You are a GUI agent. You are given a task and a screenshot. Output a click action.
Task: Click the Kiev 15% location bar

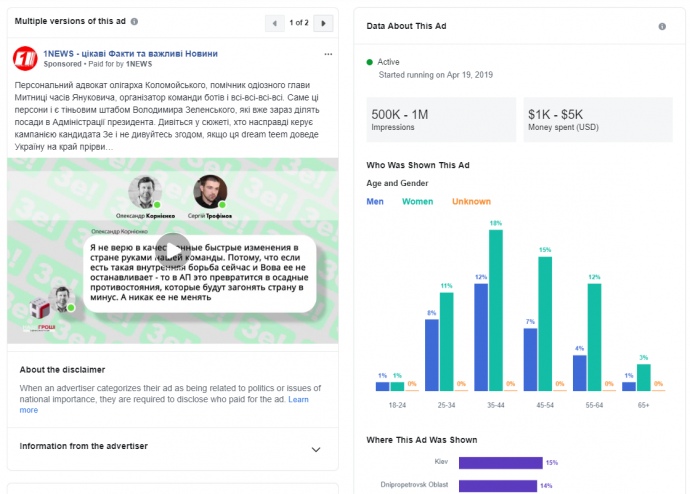click(500, 462)
